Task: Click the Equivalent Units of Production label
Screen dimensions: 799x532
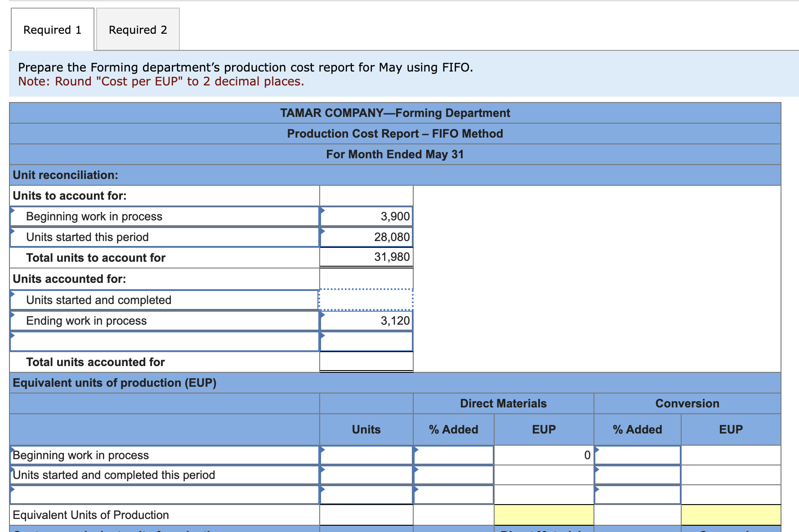Action: coord(91,515)
